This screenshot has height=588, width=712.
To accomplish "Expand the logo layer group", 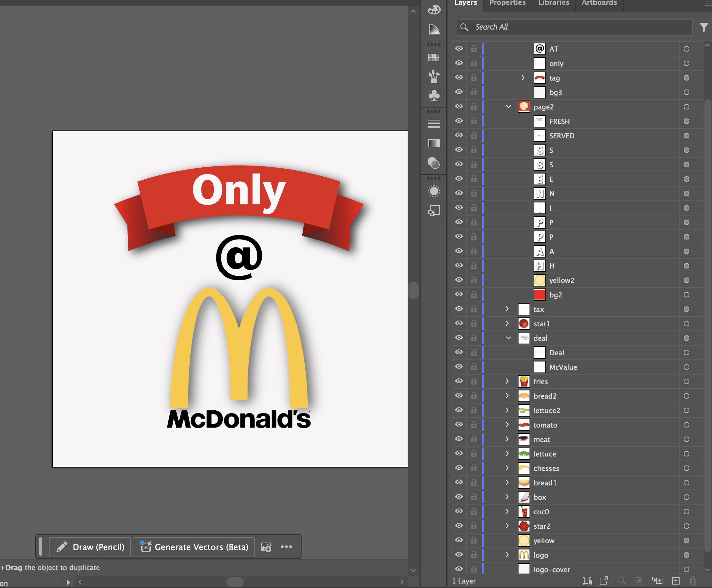I will tap(507, 555).
